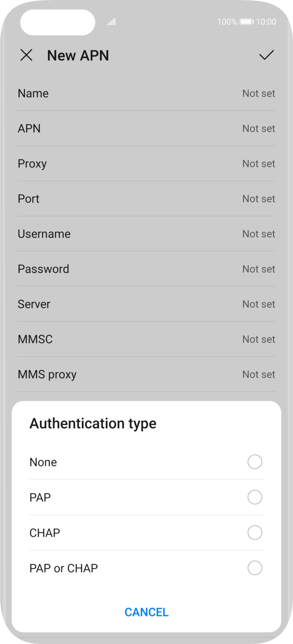Viewport: 293px width, 644px height.
Task: Open the MMSC setting row
Action: point(146,340)
